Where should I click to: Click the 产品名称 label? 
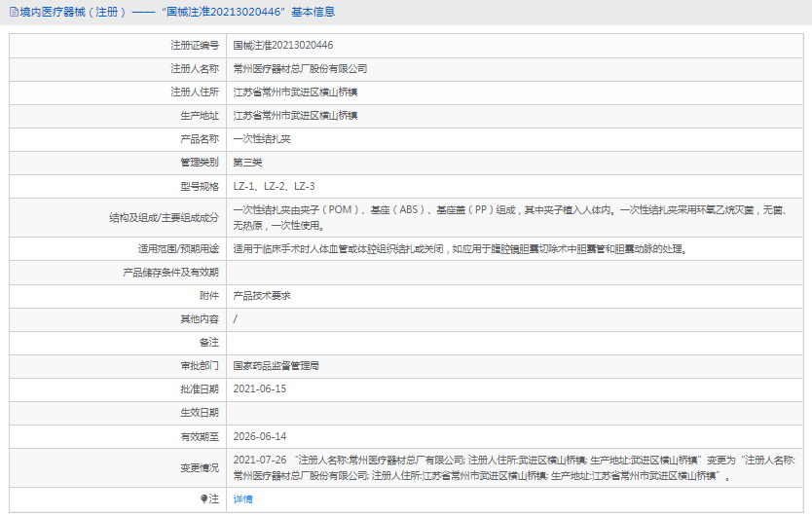[x=200, y=139]
